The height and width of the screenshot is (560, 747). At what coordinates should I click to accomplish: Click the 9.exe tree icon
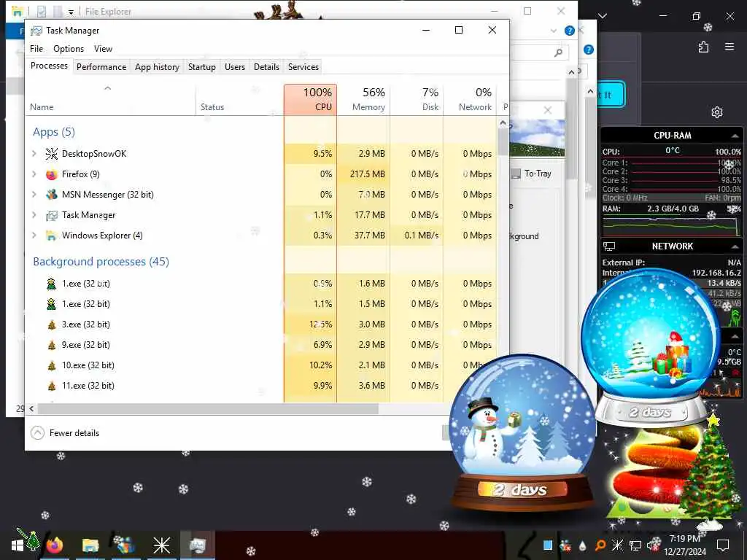coord(52,345)
